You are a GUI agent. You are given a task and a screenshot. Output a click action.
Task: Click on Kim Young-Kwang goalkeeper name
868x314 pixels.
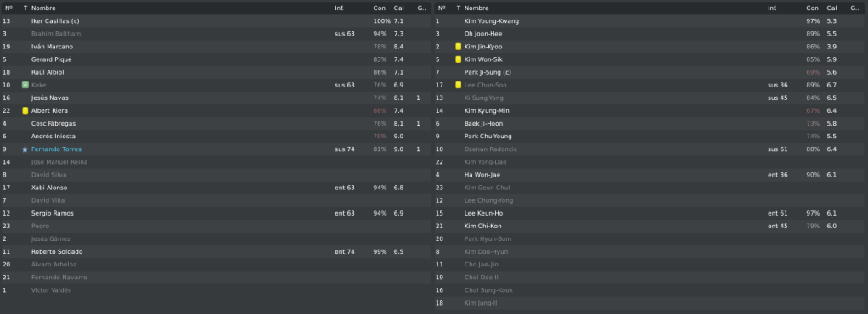coord(492,21)
